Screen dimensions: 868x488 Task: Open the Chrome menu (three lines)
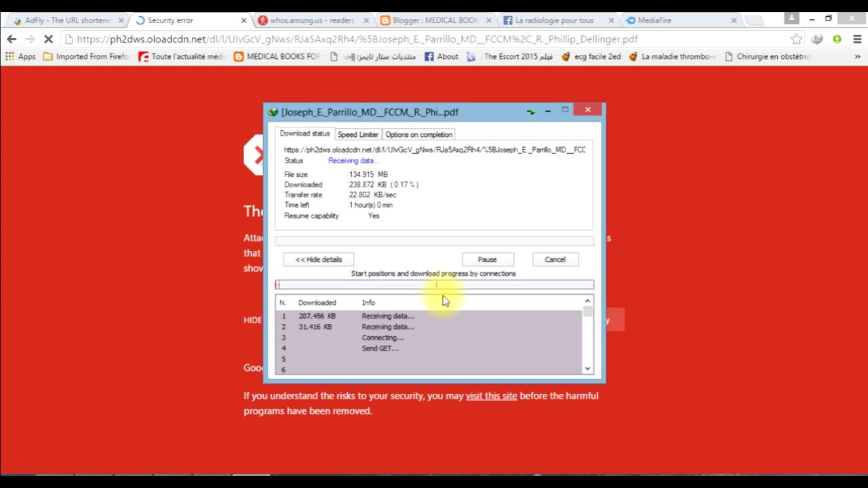point(856,39)
